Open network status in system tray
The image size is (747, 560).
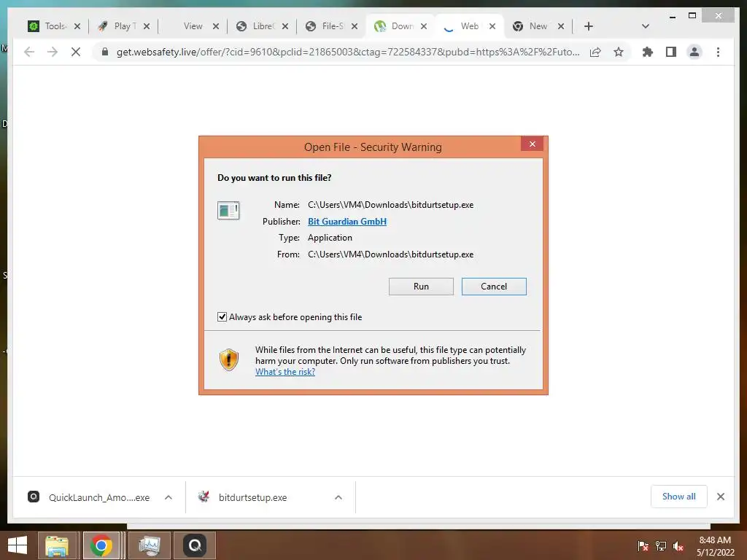tap(661, 545)
